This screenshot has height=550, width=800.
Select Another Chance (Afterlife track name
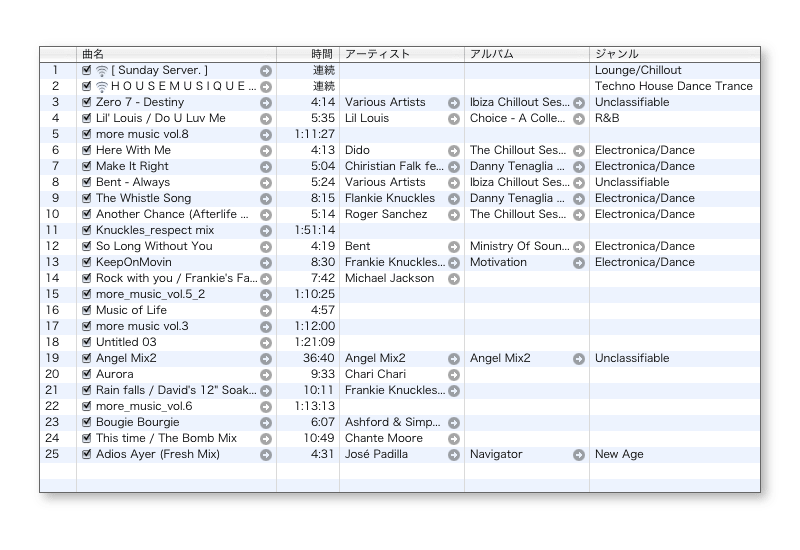point(172,214)
